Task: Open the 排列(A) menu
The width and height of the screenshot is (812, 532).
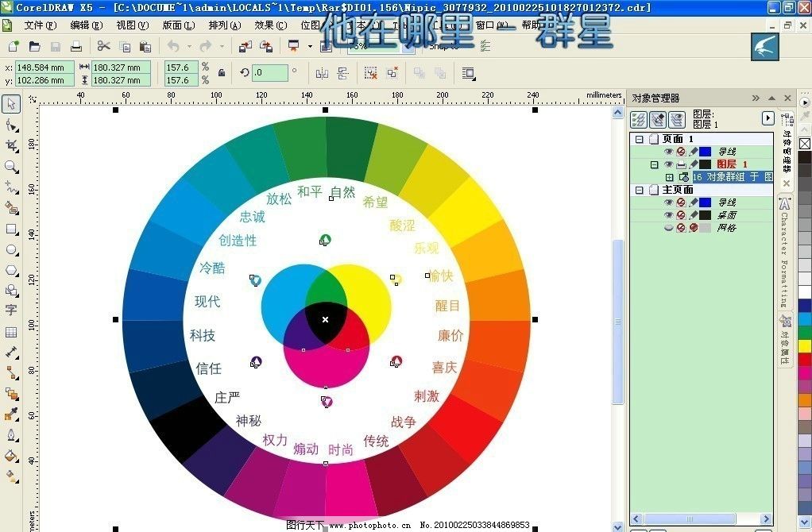Action: click(x=224, y=25)
